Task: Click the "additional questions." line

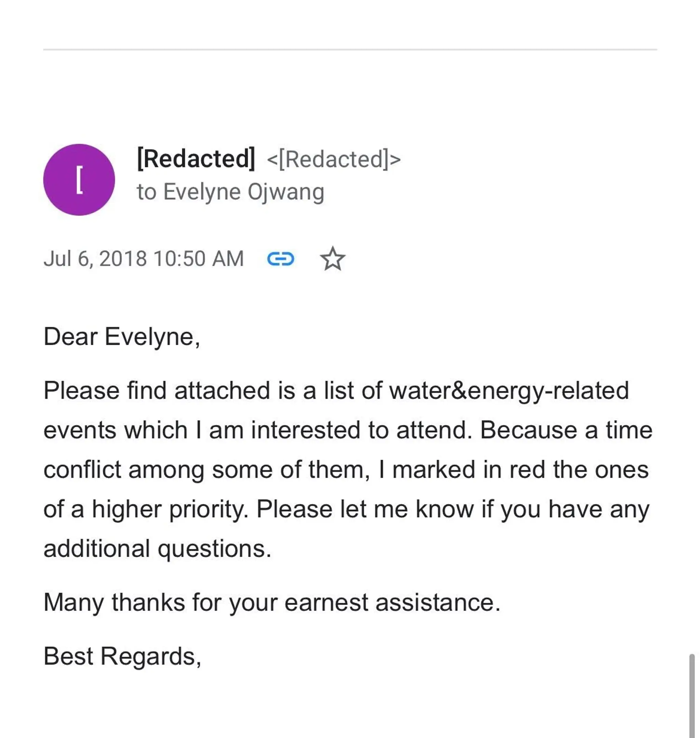Action: coord(157,549)
